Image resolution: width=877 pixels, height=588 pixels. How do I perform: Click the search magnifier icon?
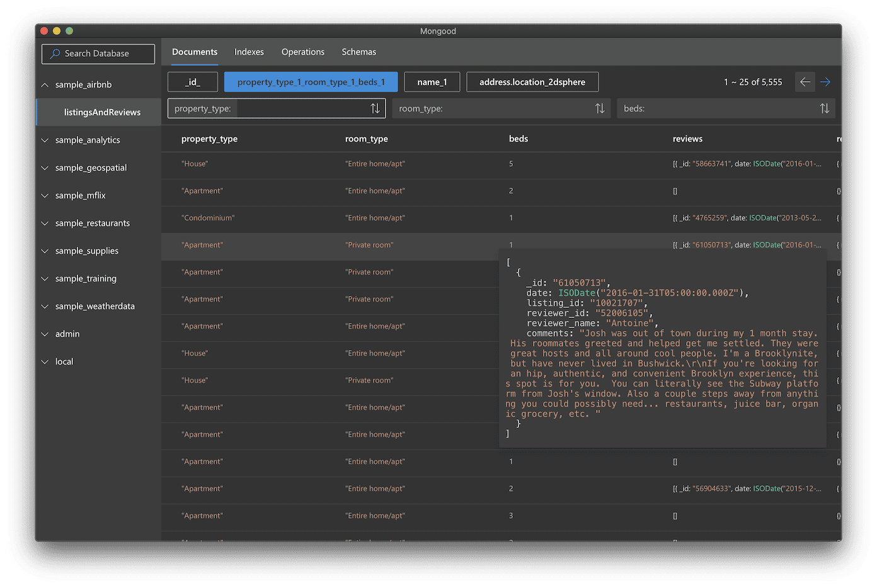point(55,54)
